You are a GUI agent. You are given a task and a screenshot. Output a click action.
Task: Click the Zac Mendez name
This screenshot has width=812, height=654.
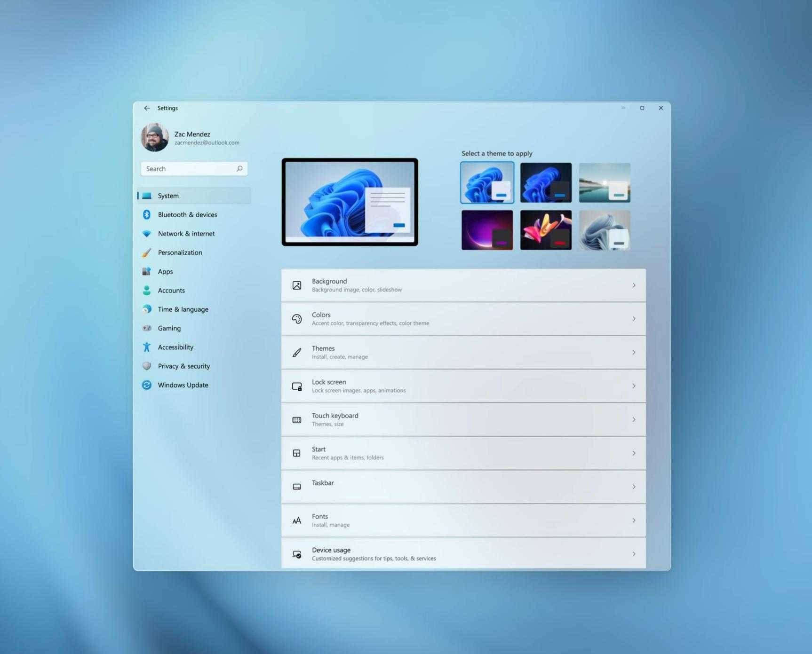192,134
